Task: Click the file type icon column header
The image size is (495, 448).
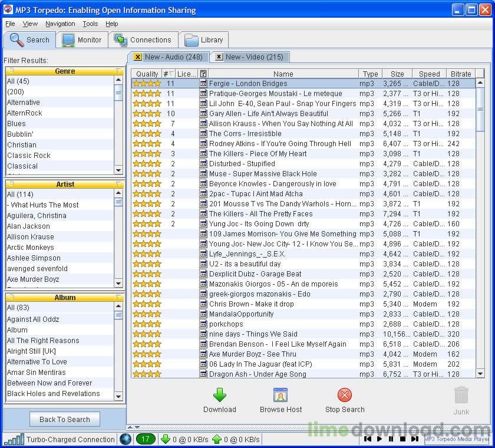Action: [203, 74]
